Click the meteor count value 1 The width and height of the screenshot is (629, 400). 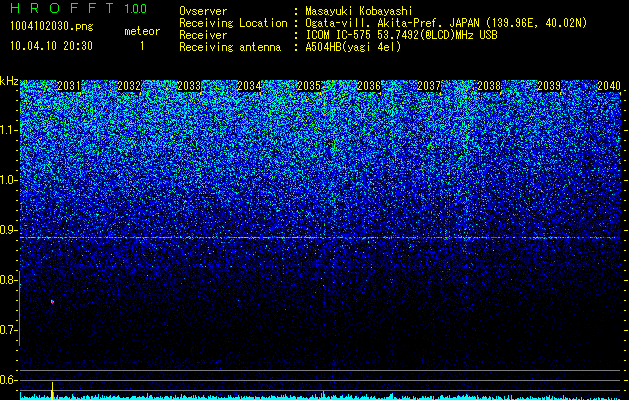click(x=142, y=46)
